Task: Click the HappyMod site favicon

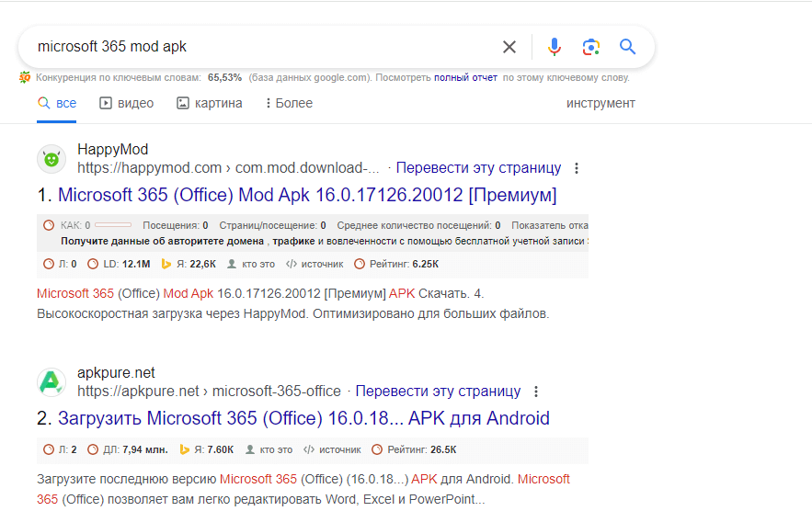Action: click(51, 159)
